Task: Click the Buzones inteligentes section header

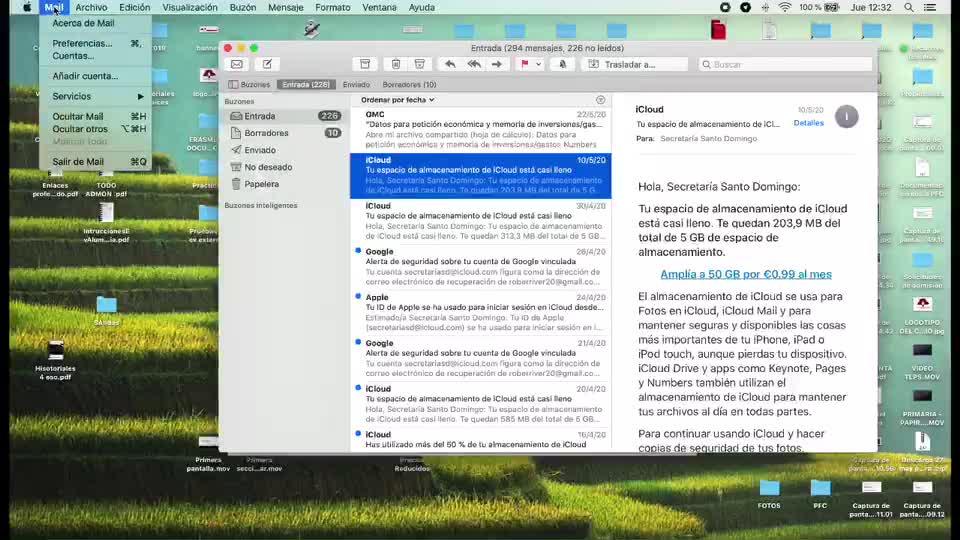Action: pos(261,206)
